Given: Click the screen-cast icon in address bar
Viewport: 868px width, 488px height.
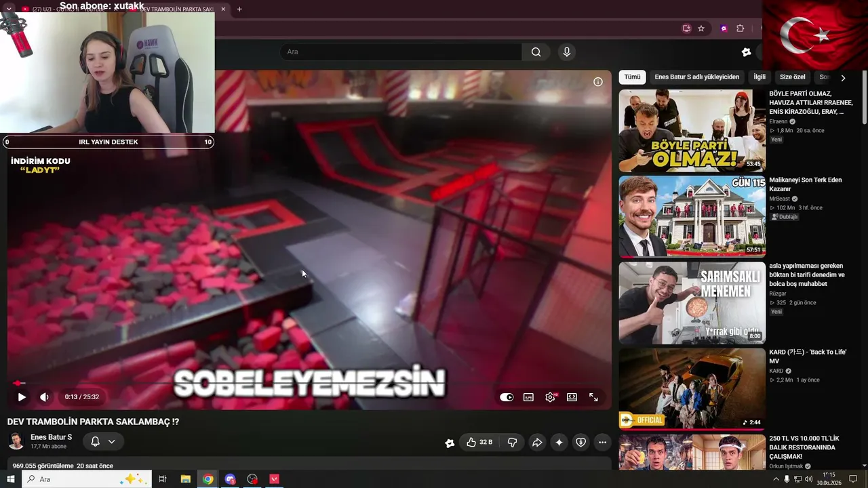Looking at the screenshot, I should coord(686,28).
